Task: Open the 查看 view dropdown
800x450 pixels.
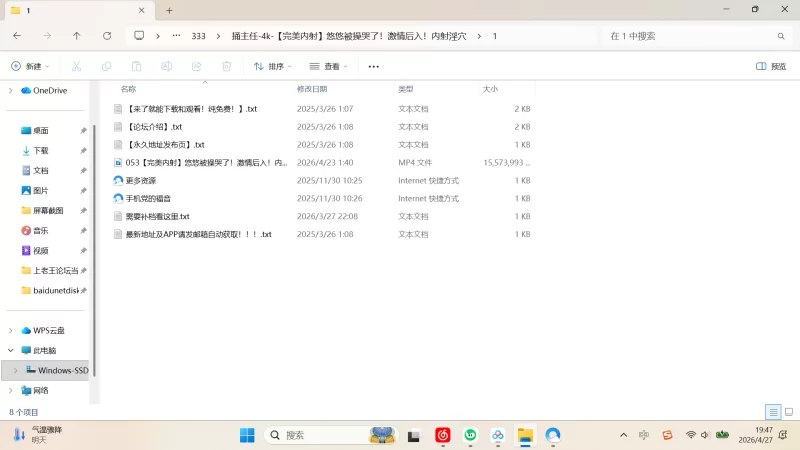Action: point(329,66)
